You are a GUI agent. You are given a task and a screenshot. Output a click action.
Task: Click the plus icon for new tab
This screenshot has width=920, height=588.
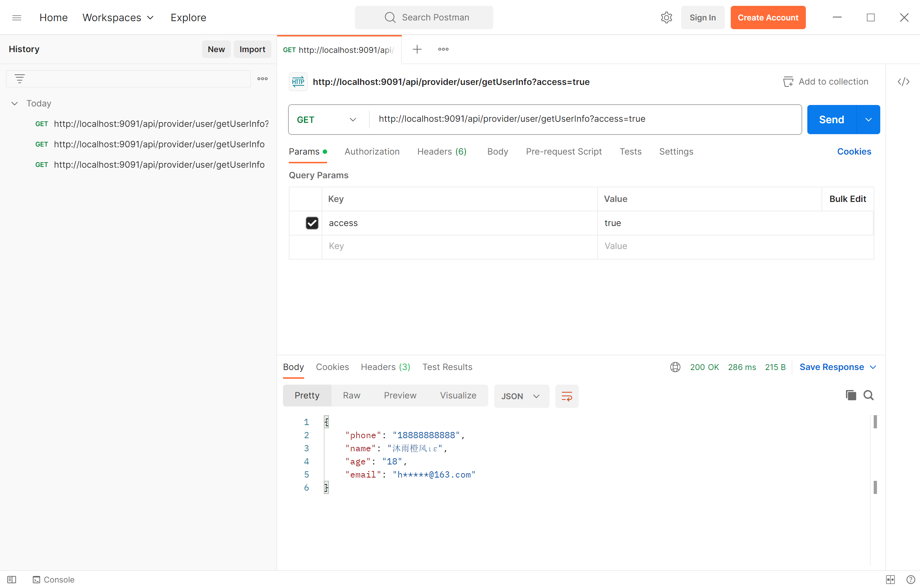click(x=417, y=49)
